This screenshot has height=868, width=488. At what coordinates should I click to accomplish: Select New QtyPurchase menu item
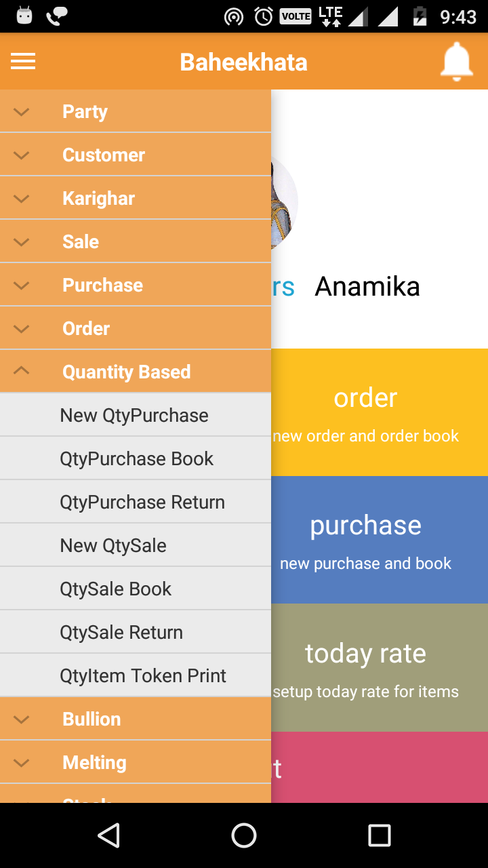[x=134, y=415]
